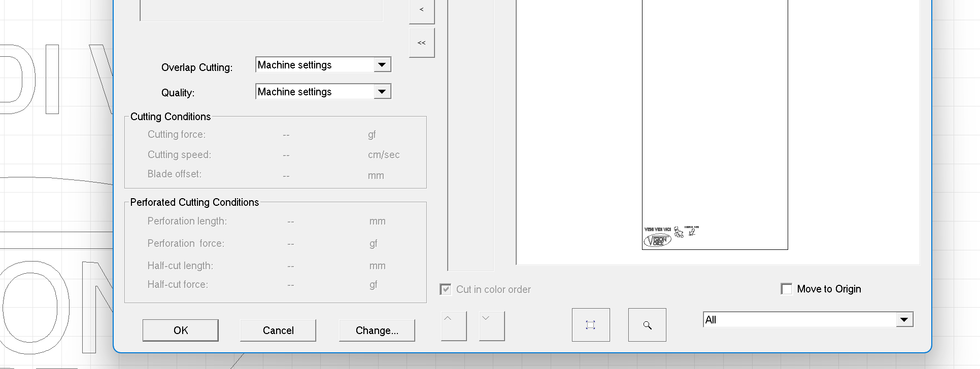Expand the Quality dropdown

(x=382, y=92)
